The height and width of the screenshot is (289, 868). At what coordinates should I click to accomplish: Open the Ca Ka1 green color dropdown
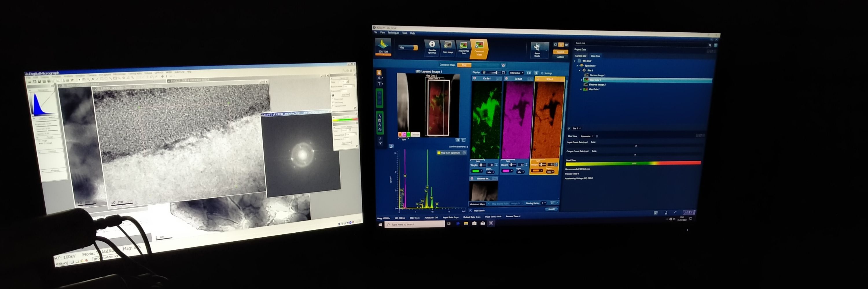coord(477,171)
